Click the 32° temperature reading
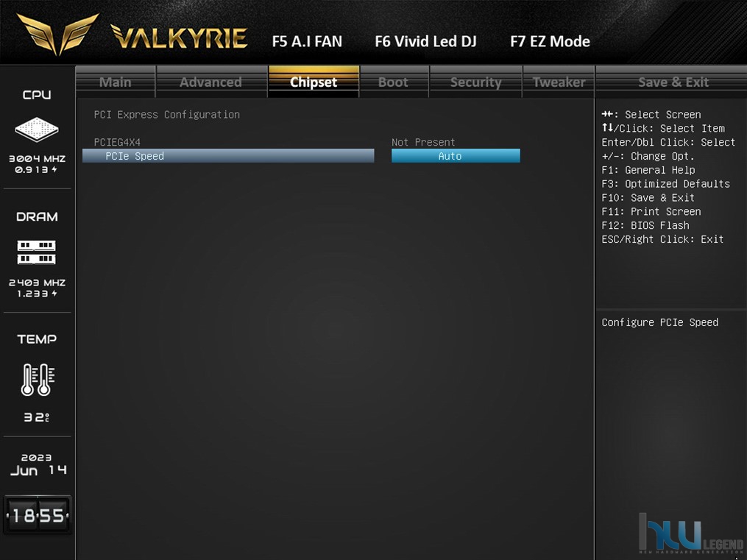 tap(37, 417)
